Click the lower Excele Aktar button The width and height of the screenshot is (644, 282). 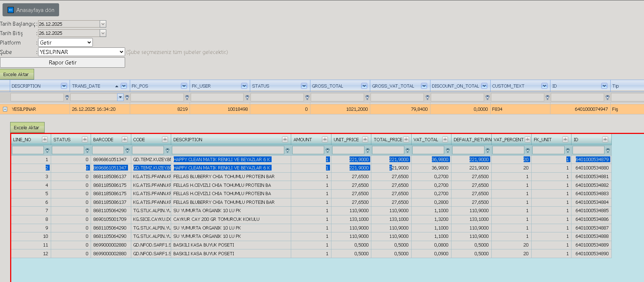tap(27, 127)
